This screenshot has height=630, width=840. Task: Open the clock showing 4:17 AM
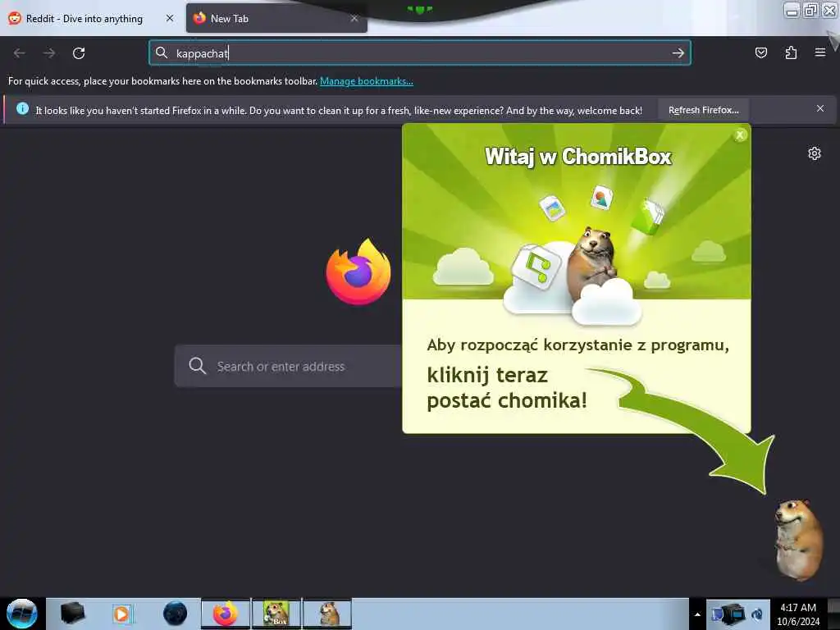click(797, 614)
